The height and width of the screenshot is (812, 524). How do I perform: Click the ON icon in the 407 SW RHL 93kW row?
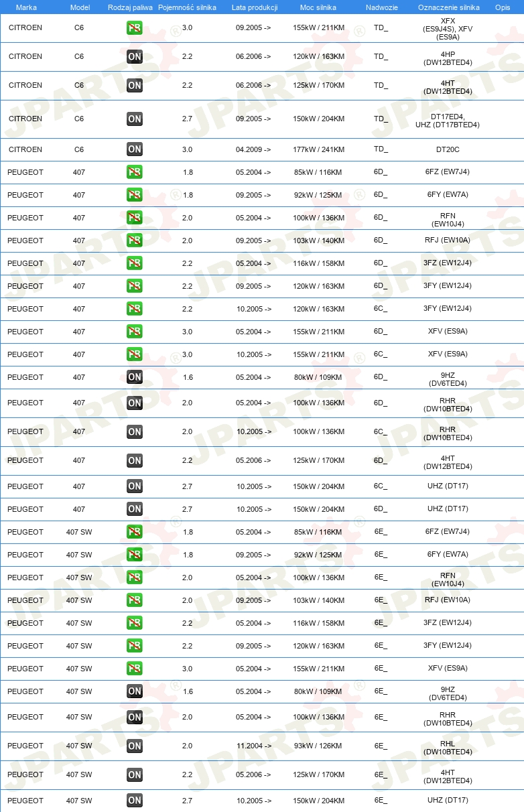point(134,746)
